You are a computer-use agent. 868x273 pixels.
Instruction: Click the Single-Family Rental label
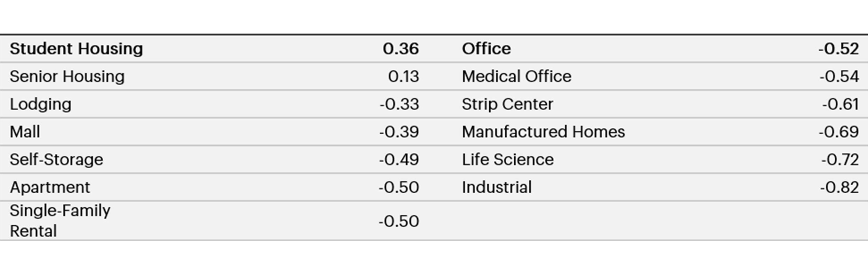tap(60, 221)
